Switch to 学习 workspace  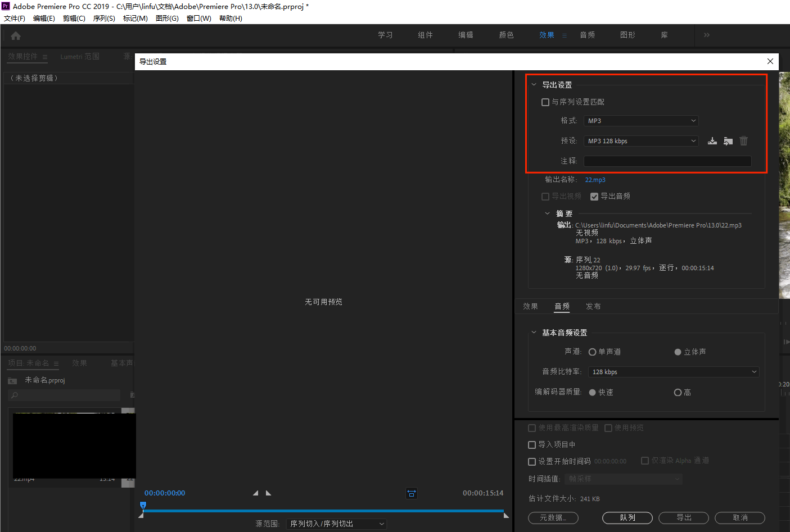pyautogui.click(x=385, y=35)
